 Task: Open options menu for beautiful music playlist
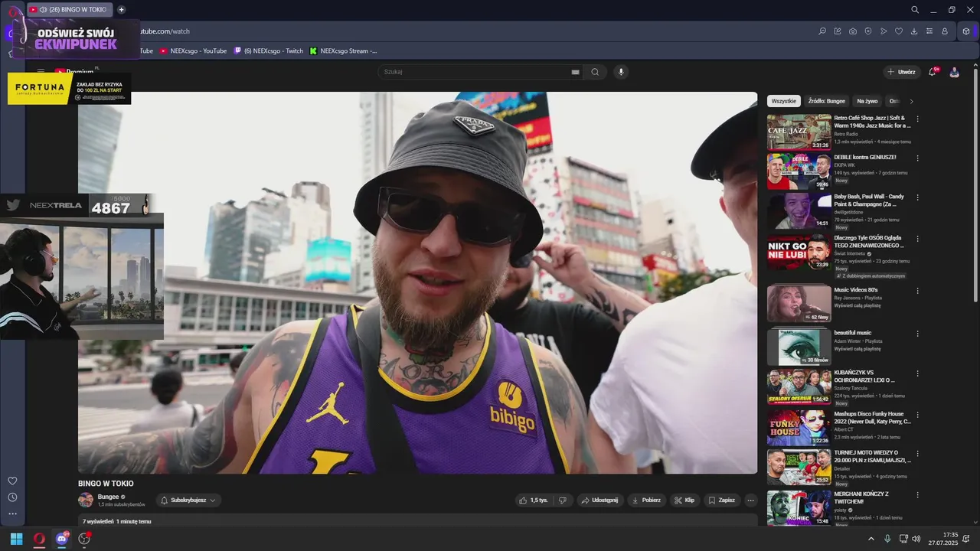tap(917, 334)
